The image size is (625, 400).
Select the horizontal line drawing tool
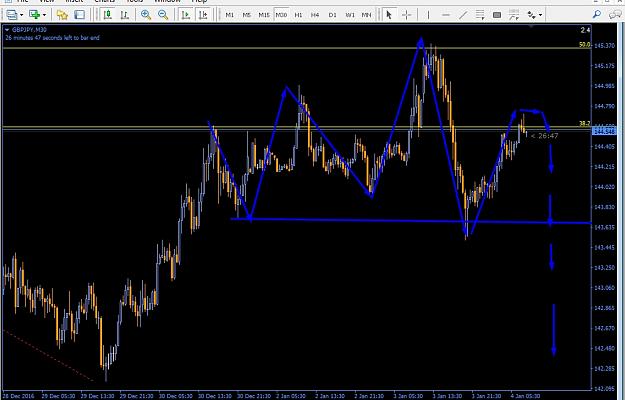coord(446,15)
